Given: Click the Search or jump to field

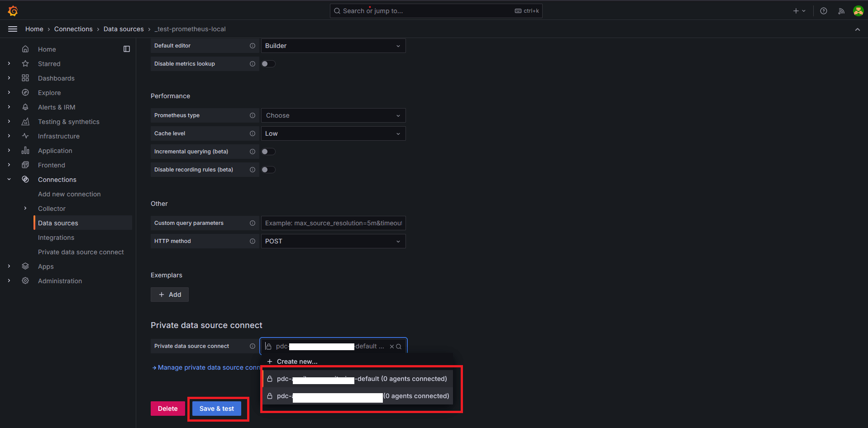Looking at the screenshot, I should 436,11.
